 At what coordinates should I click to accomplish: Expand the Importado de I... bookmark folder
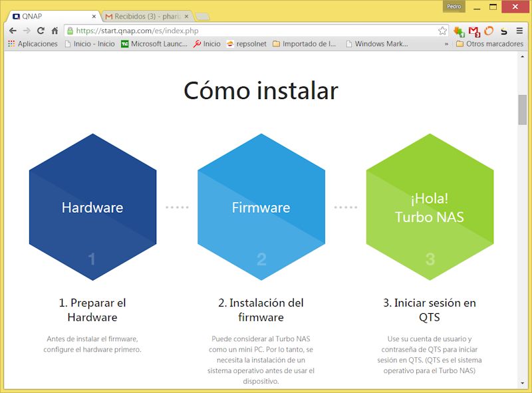(305, 44)
